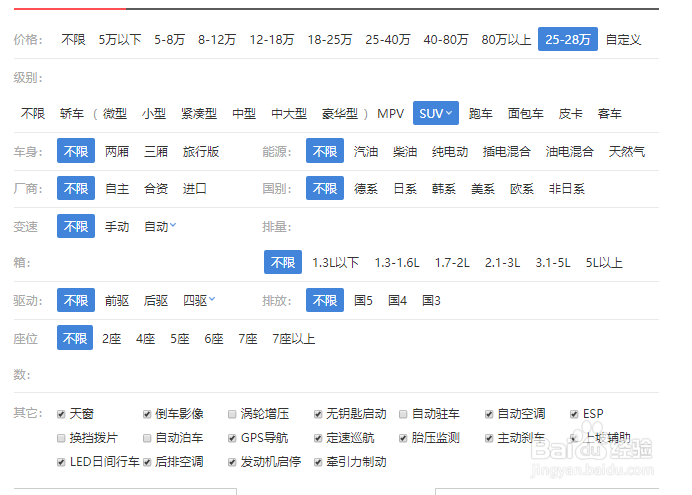Toggle the 天窗 checkbox
The image size is (692, 495).
(61, 414)
